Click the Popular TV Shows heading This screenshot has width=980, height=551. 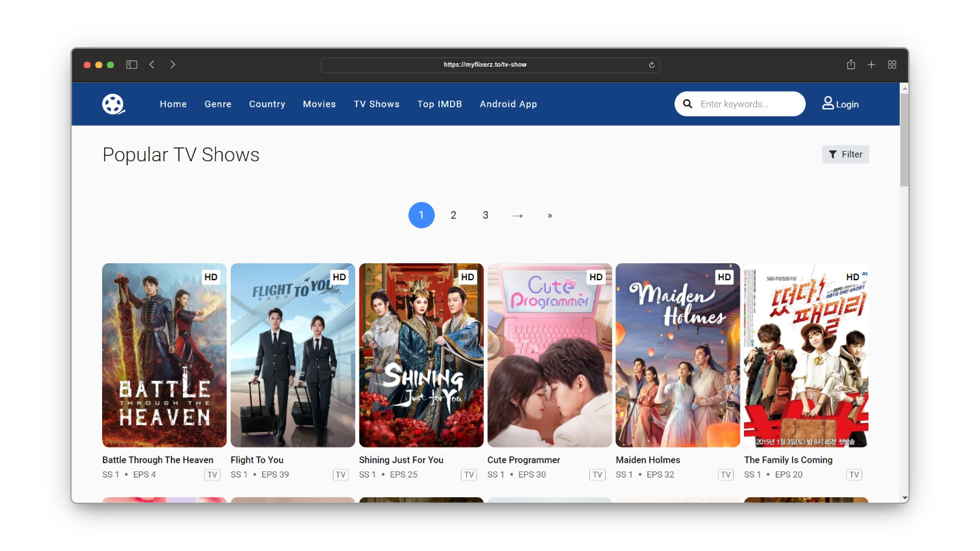181,154
